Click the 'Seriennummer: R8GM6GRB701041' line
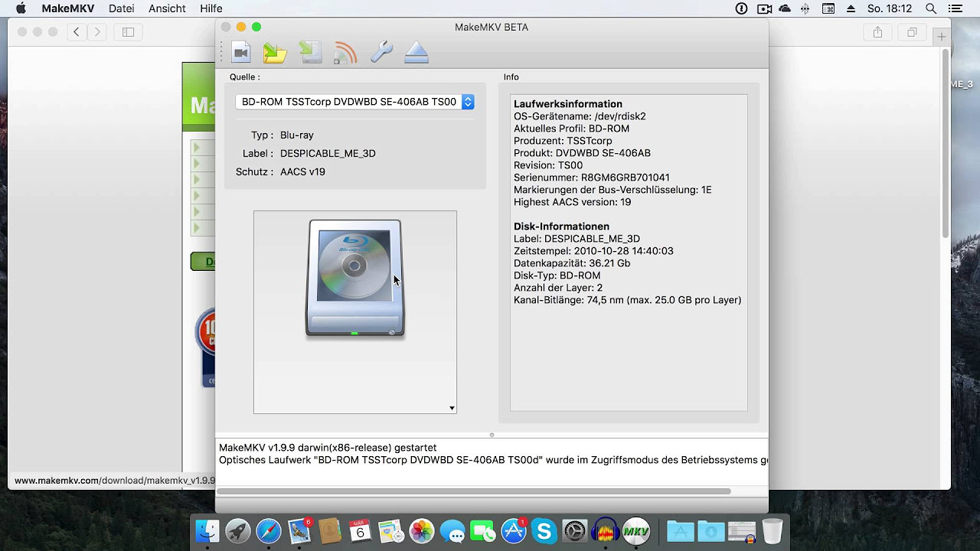Screen dimensions: 980x551 (592, 178)
